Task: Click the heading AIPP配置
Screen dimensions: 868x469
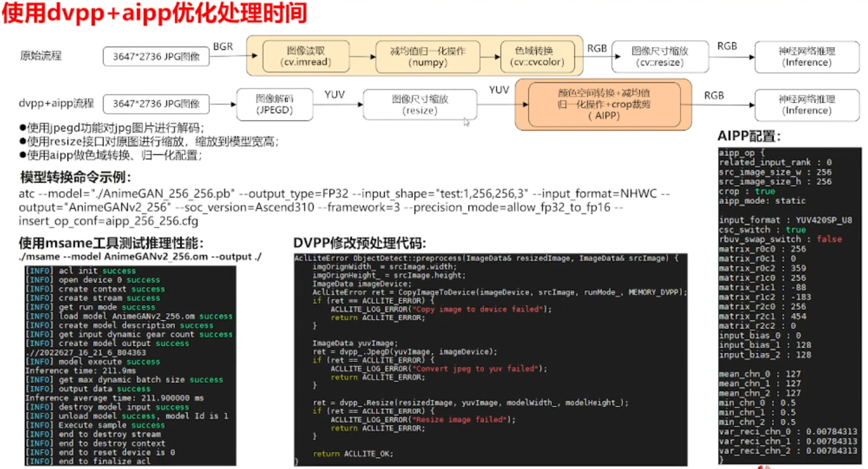Action: click(x=749, y=136)
